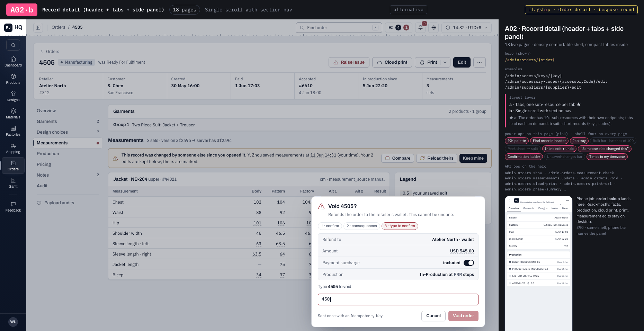Open Materials in sidebar
The width and height of the screenshot is (644, 331).
coord(13,114)
